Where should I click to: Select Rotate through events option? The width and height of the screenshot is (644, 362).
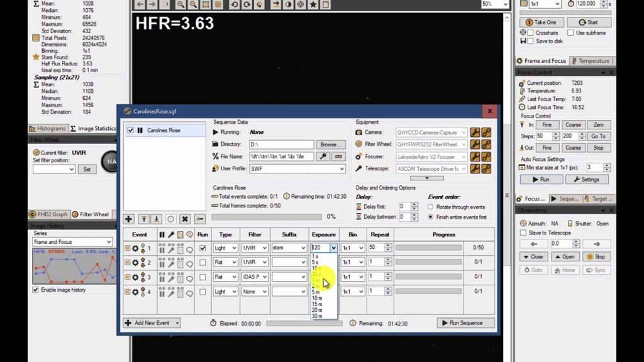[x=430, y=207]
